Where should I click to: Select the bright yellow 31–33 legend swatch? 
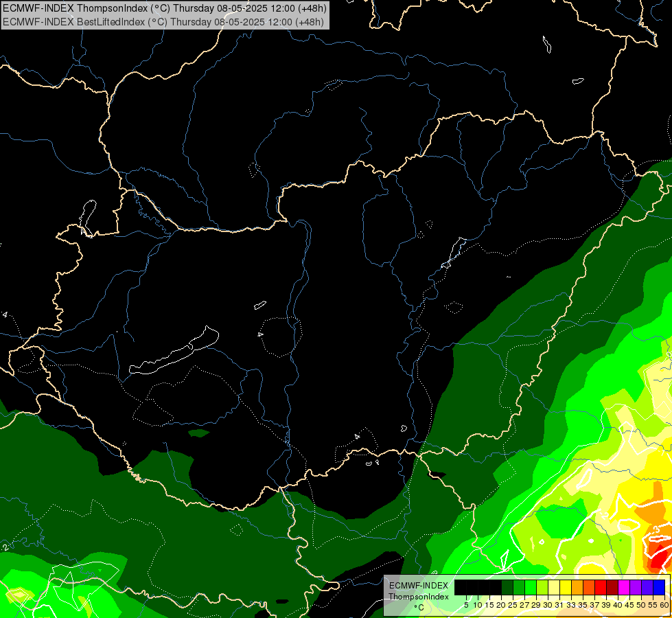pyautogui.click(x=566, y=587)
